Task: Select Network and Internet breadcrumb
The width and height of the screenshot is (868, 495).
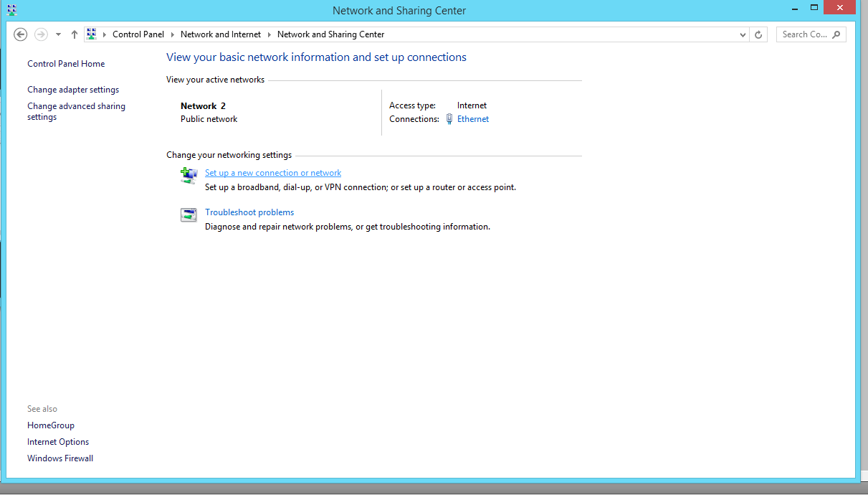Action: (x=221, y=34)
